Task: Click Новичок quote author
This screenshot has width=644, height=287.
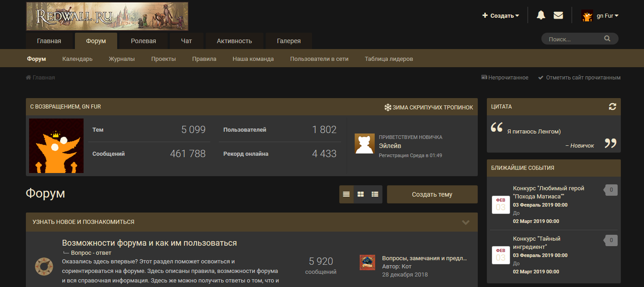Action: pos(581,145)
